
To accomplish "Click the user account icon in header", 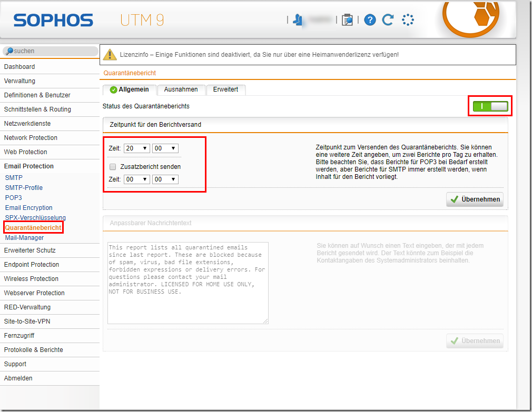I will (298, 20).
